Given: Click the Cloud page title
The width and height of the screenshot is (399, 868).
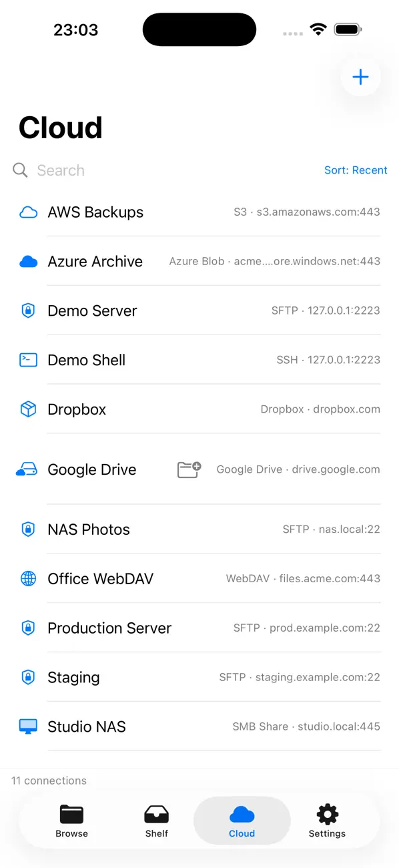Looking at the screenshot, I should point(61,128).
